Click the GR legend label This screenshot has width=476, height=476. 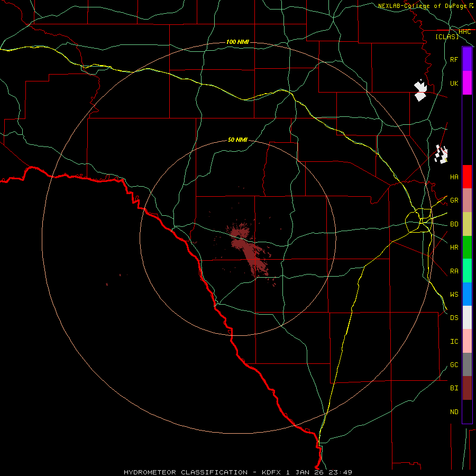[454, 200]
